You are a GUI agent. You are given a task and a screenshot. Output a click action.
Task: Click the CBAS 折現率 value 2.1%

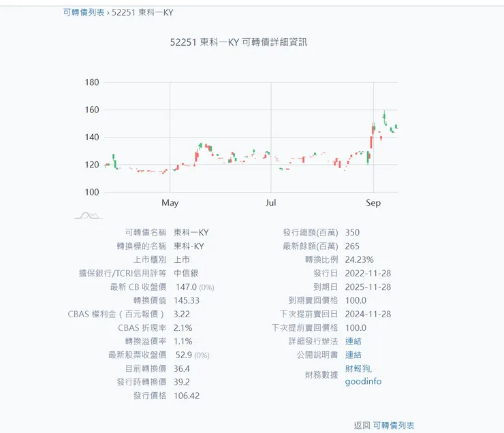(183, 327)
